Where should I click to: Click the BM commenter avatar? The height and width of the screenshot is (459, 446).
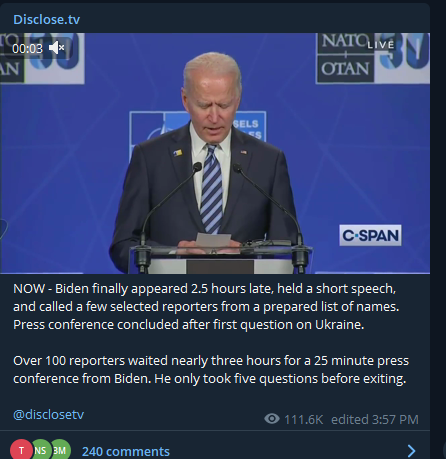pyautogui.click(x=61, y=450)
